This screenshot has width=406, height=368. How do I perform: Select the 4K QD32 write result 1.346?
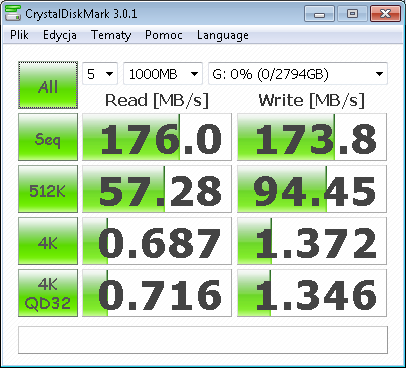pyautogui.click(x=312, y=293)
